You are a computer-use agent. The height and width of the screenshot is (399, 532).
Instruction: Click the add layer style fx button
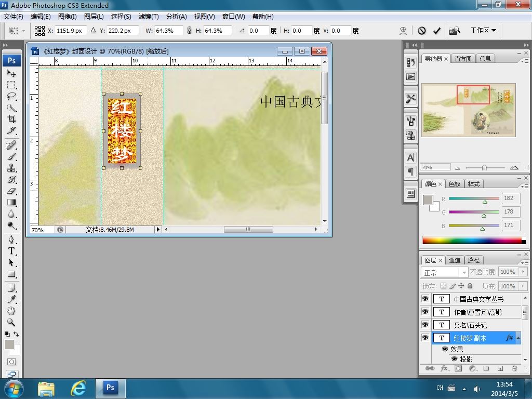coord(444,368)
